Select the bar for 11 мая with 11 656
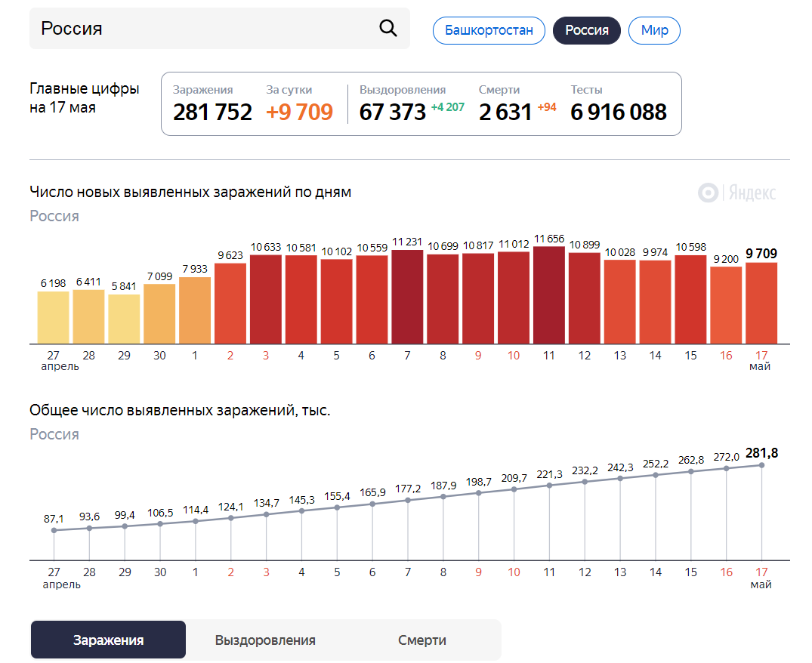 click(549, 294)
